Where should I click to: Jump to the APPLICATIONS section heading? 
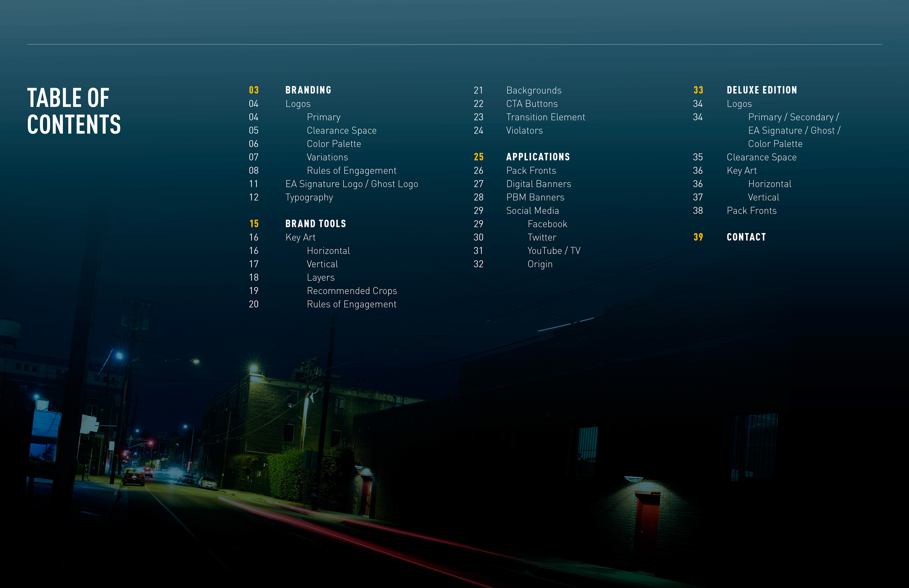pos(538,157)
